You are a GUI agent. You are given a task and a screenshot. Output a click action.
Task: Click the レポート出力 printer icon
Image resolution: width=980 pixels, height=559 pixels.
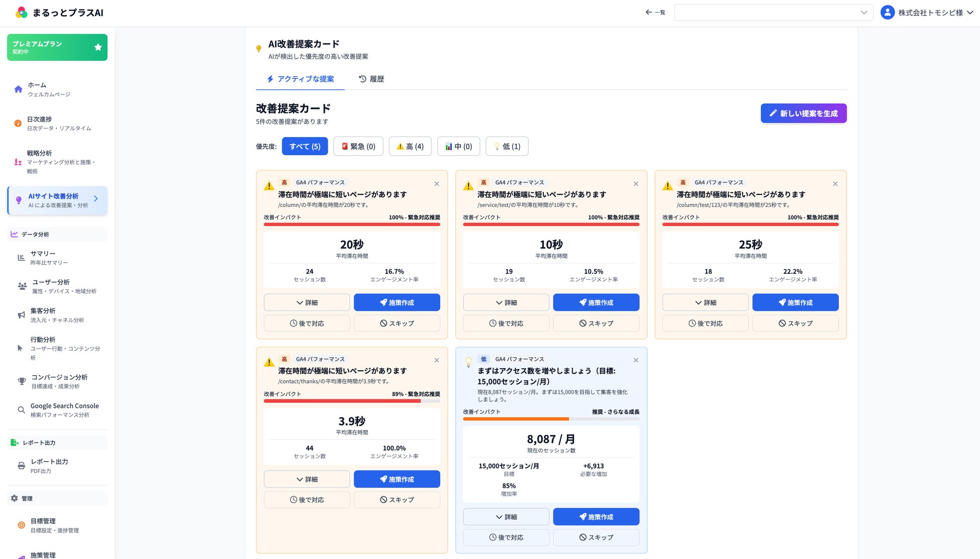tap(21, 466)
